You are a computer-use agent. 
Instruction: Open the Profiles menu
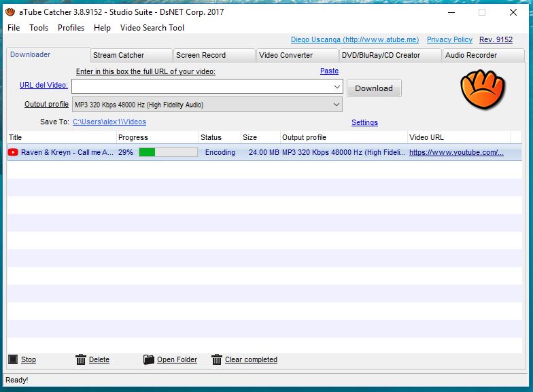71,28
